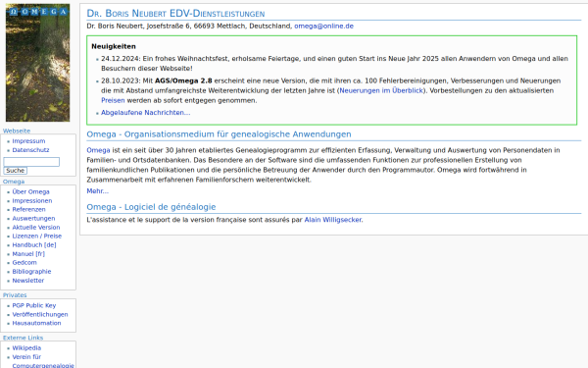This screenshot has height=368, width=588.
Task: Open the Referenzen page
Action: (x=28, y=210)
